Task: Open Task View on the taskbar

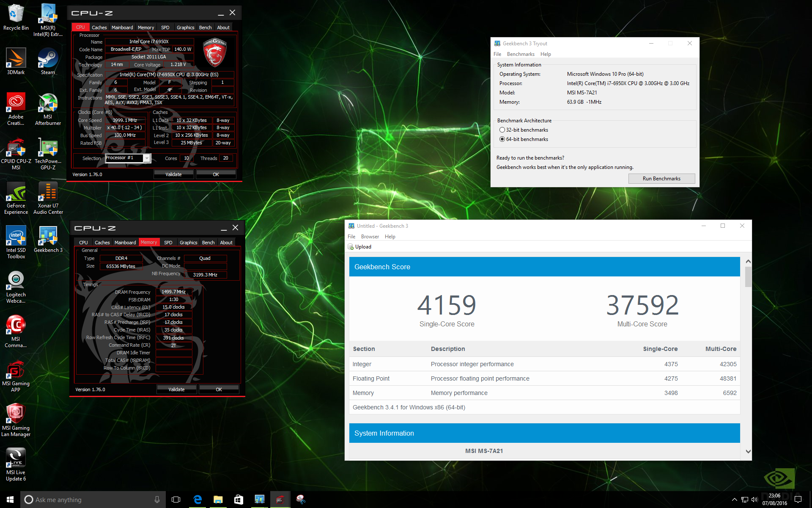Action: tap(176, 500)
